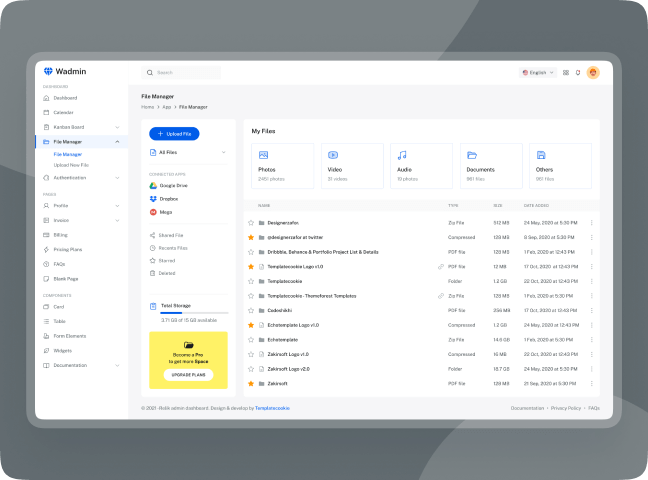Open the Others category card
This screenshot has height=480, width=648.
[x=560, y=166]
